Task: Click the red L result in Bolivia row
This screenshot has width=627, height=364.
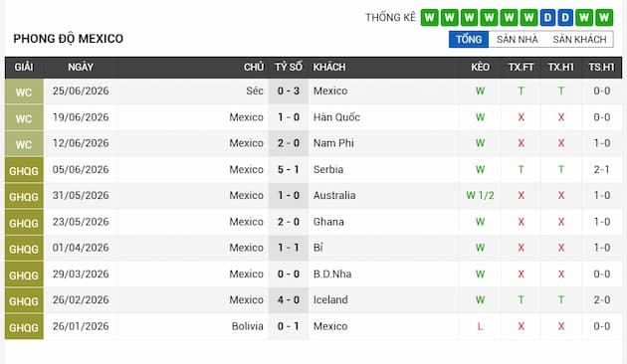Action: pyautogui.click(x=480, y=326)
